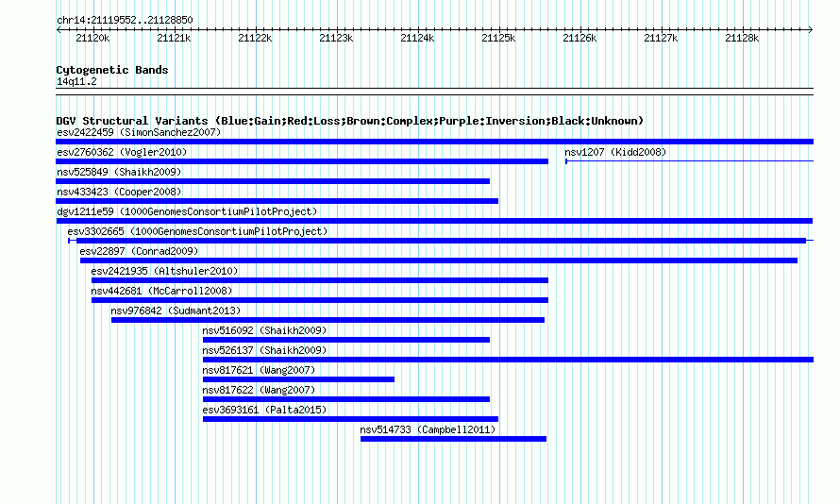840x504 pixels.
Task: Open the nsv433423 (Cooper2008) label
Action: coord(119,192)
